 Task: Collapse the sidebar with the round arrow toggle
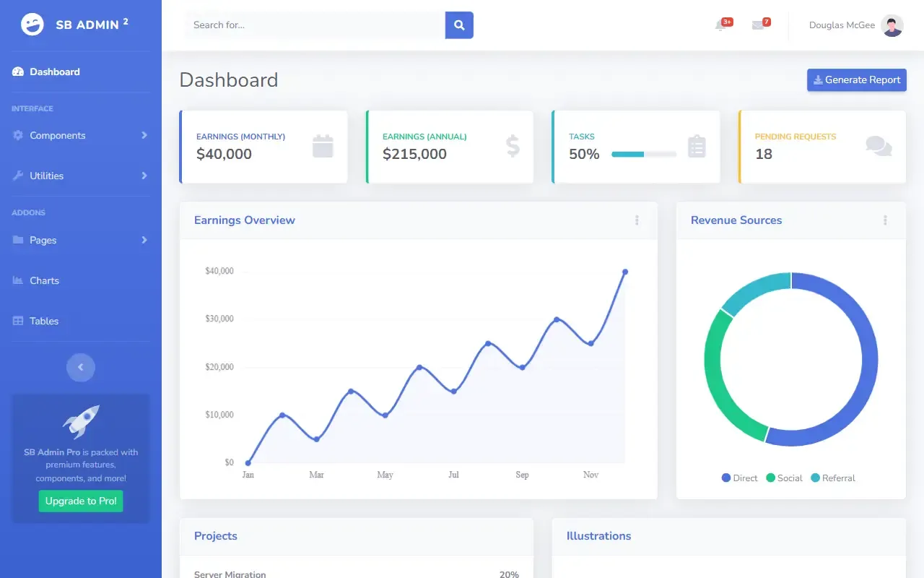pyautogui.click(x=81, y=367)
